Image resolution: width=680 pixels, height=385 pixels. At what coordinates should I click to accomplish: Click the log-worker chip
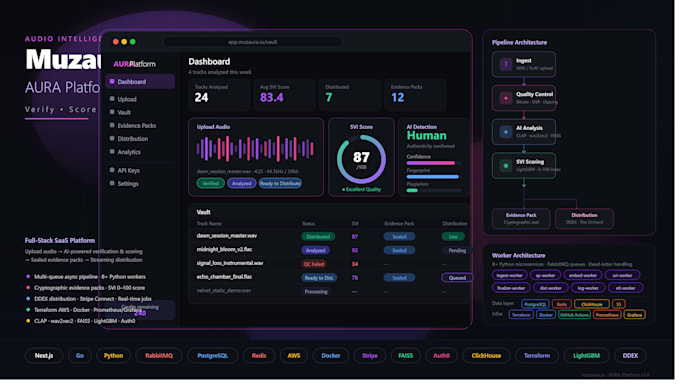[x=588, y=288]
